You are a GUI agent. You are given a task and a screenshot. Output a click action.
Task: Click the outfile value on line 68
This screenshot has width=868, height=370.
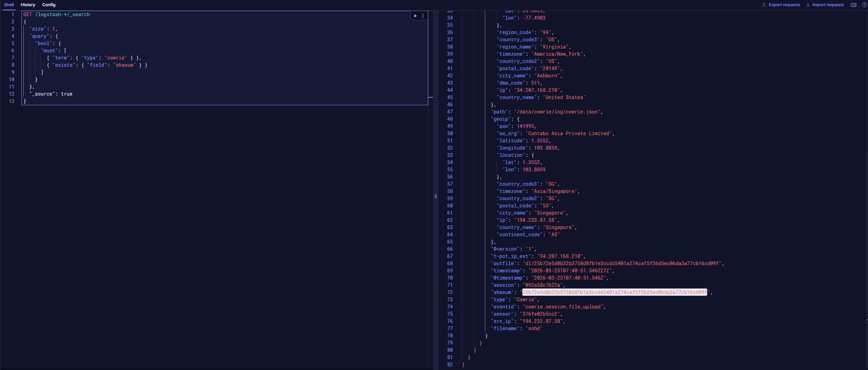[622, 263]
